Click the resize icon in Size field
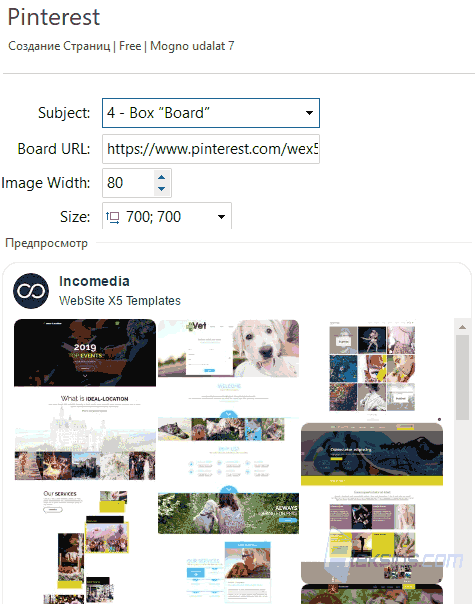 [112, 217]
